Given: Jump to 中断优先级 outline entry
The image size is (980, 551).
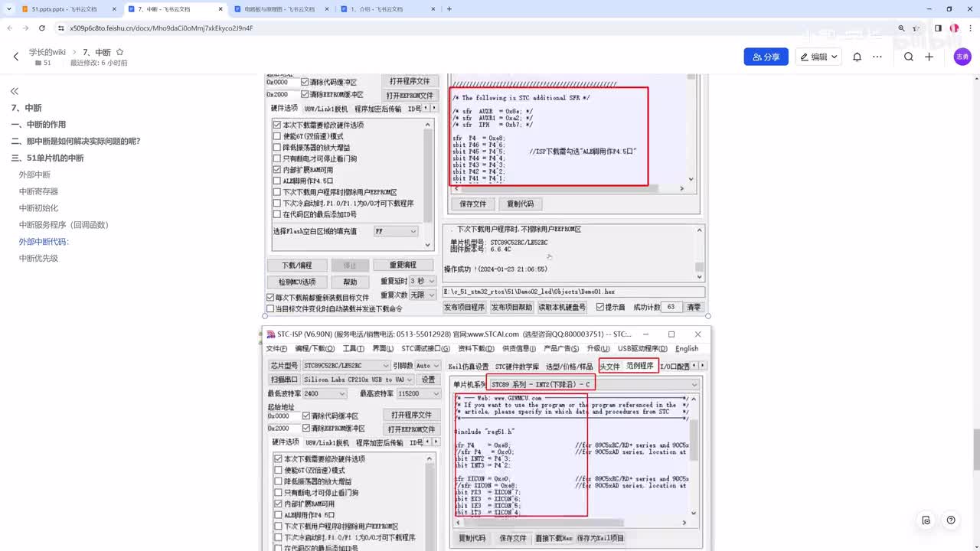Looking at the screenshot, I should (x=38, y=258).
